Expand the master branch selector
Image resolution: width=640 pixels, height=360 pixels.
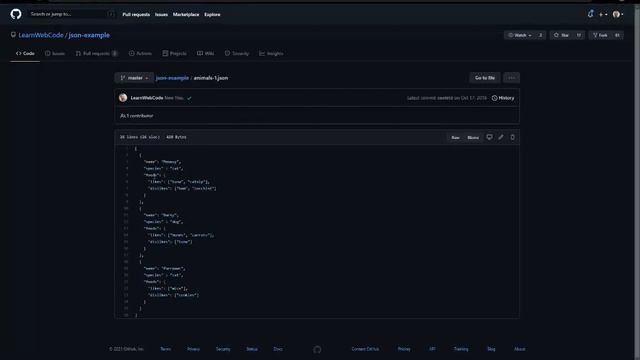[x=134, y=78]
